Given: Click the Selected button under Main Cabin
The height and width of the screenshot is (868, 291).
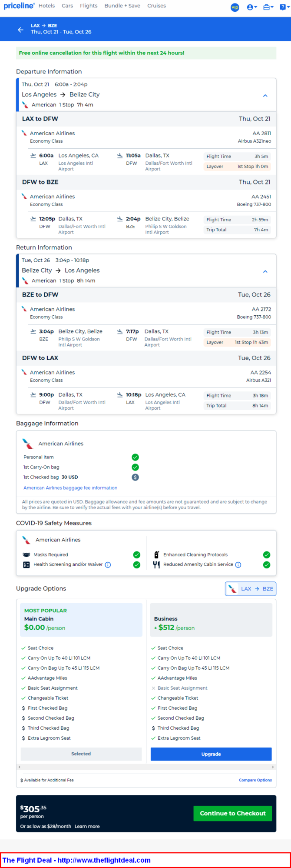Looking at the screenshot, I should point(81,754).
